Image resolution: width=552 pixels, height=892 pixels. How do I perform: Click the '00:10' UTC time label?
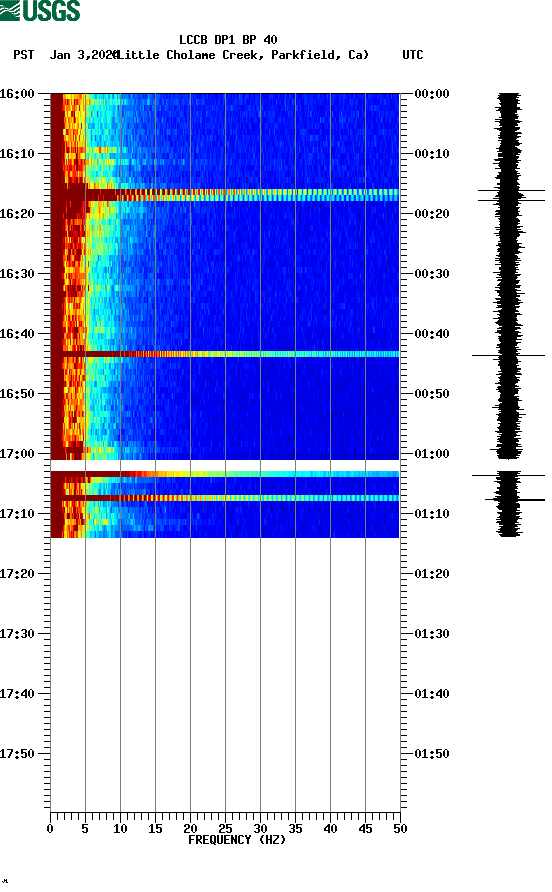click(x=432, y=154)
